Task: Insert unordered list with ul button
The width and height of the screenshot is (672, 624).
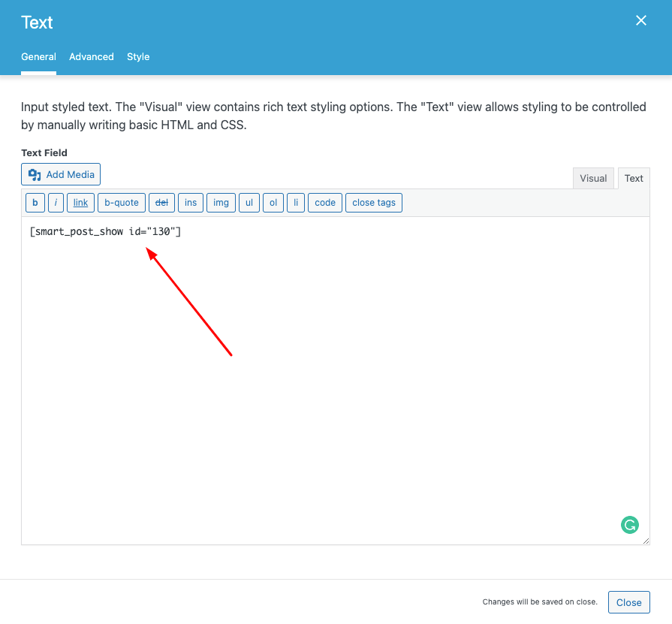Action: (249, 203)
